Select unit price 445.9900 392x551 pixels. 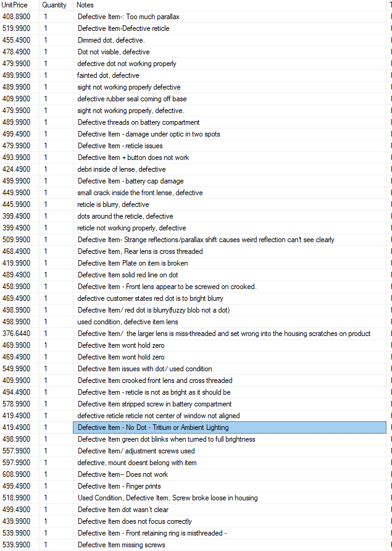point(19,204)
